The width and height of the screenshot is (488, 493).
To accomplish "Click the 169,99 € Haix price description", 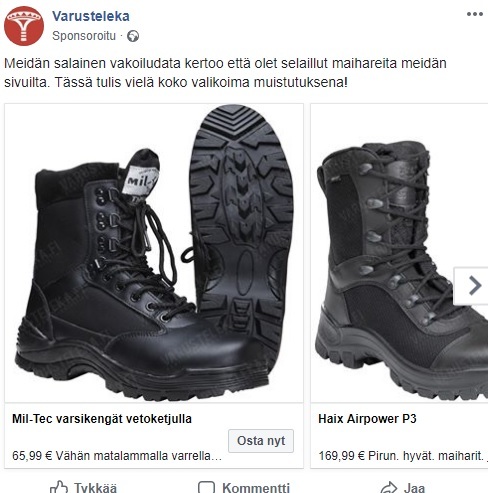I will pyautogui.click(x=403, y=455).
